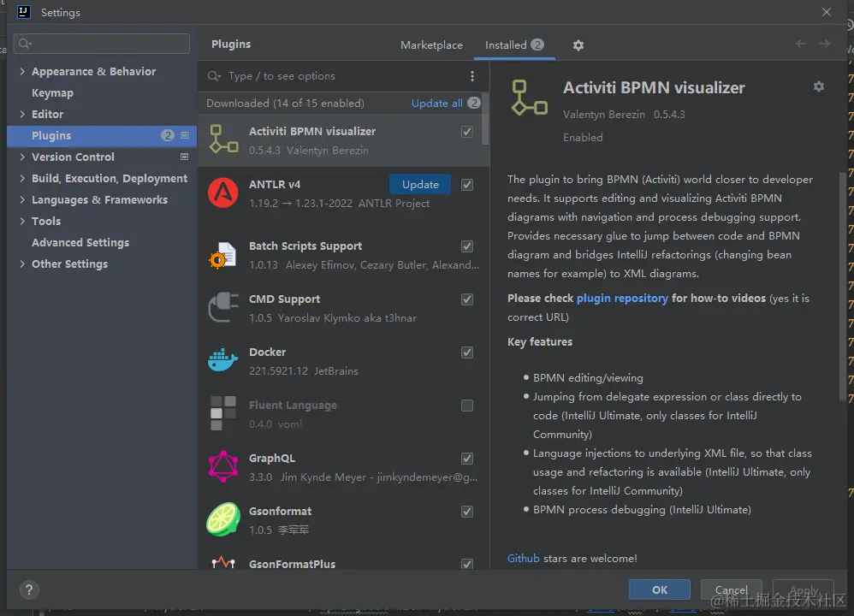Expand Build, Execution, Deployment node
Screen dimensions: 854x616
[22, 178]
